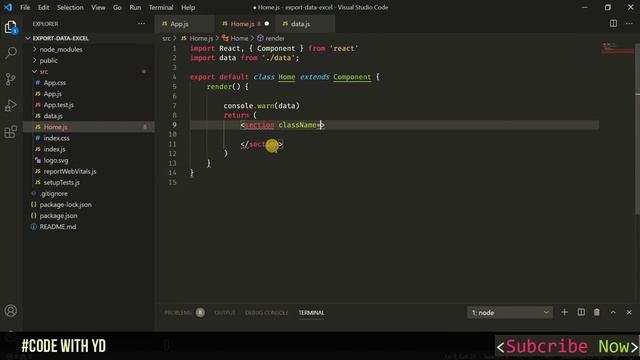Add a new terminal with plus icon
Viewport: 640px width, 360px height.
click(564, 312)
